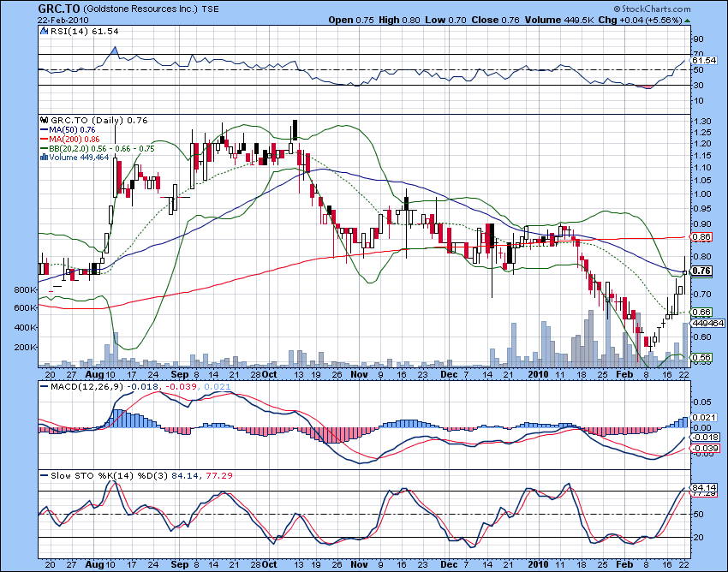The image size is (728, 572).
Task: Click the red 77.29 value in Slow STO legend
Action: 219,475
